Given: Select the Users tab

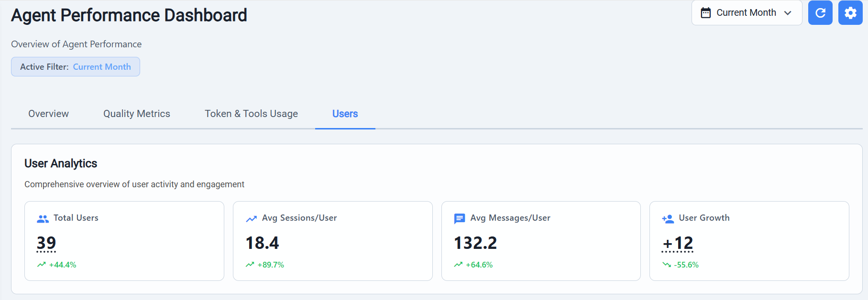Looking at the screenshot, I should 345,114.
